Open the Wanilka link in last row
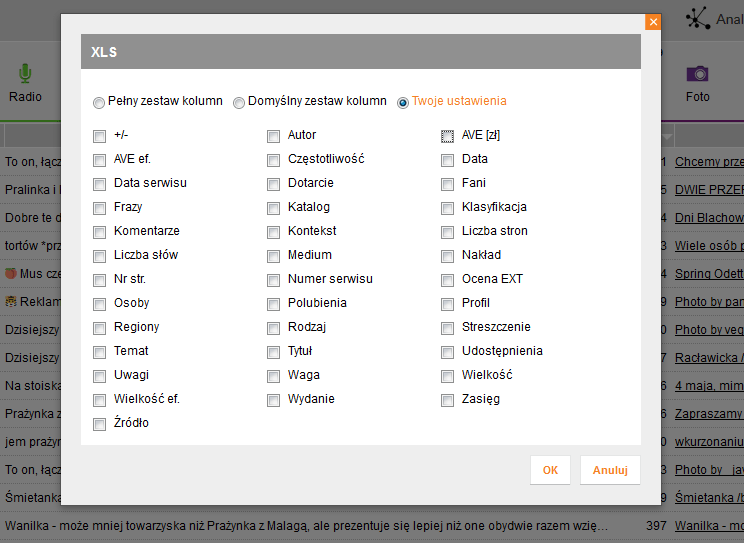This screenshot has height=543, width=744. (709, 526)
